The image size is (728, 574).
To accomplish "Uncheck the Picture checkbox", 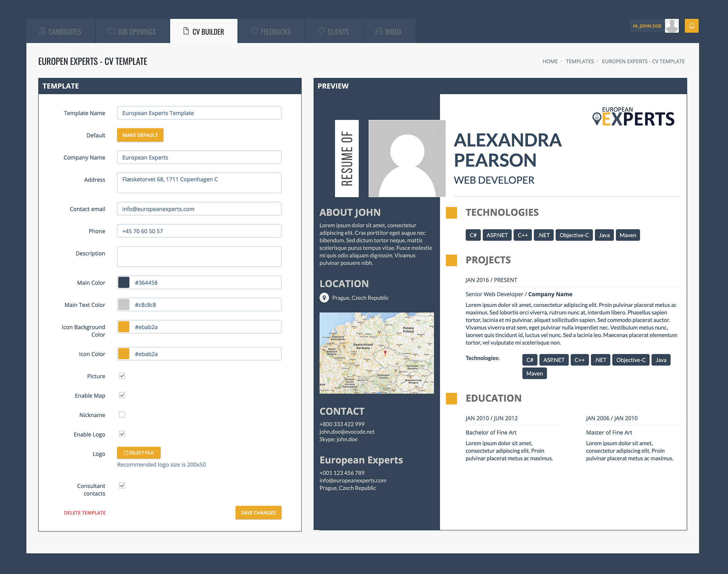I will (122, 376).
